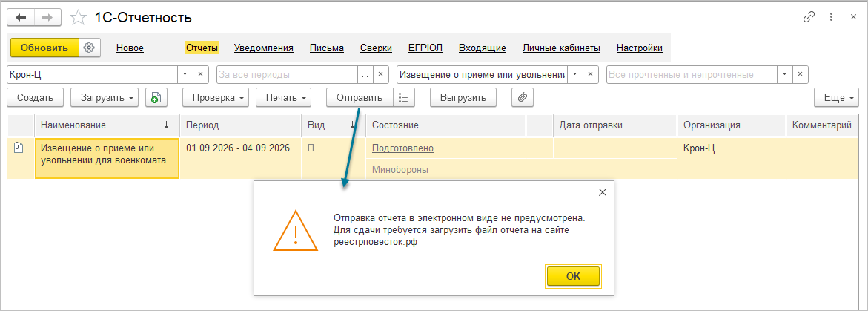
Task: Open period selection ellipsis button
Action: point(365,74)
